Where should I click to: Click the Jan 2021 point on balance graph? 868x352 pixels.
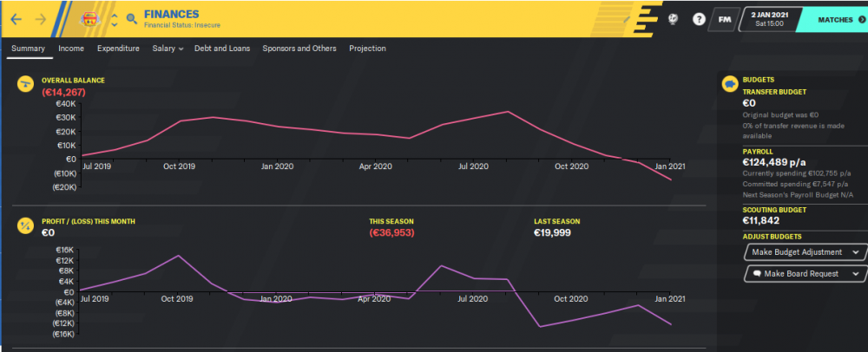[671, 179]
